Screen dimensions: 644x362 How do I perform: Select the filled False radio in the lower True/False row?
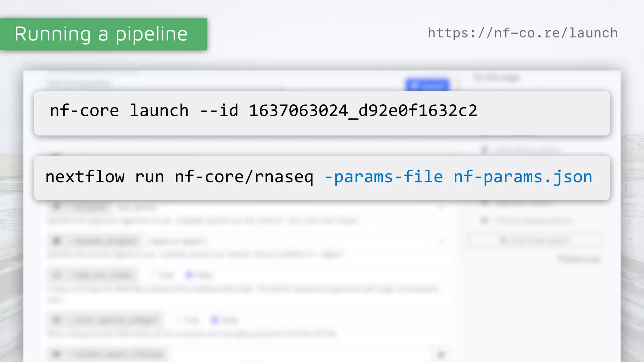coord(215,320)
